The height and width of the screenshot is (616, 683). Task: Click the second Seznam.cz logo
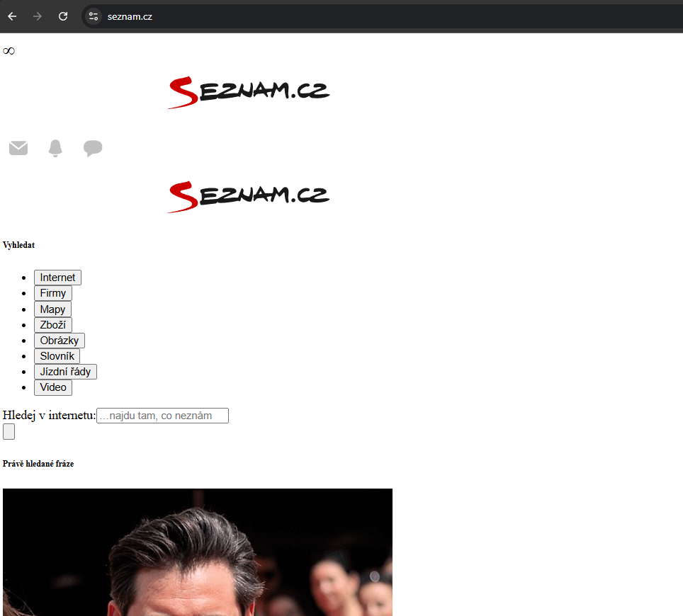click(x=248, y=197)
